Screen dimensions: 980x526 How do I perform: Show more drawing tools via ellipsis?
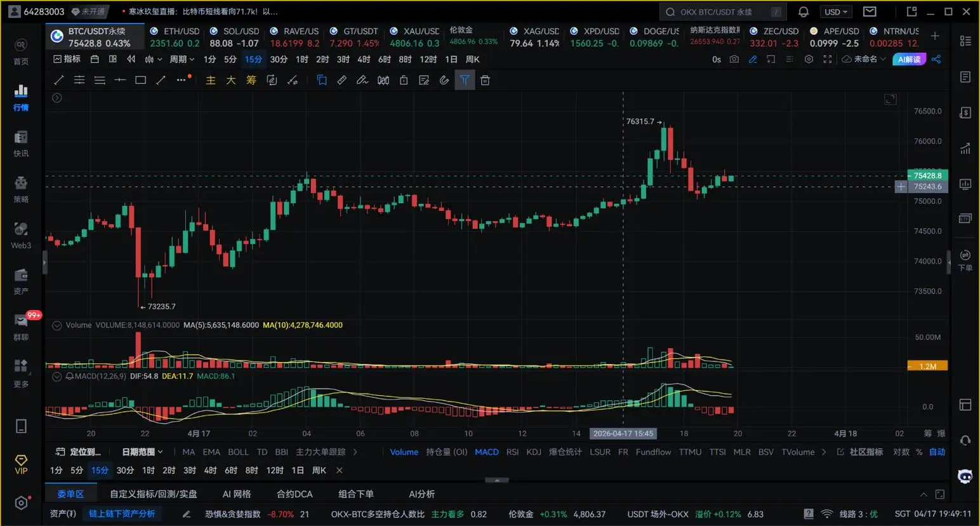[x=182, y=80]
